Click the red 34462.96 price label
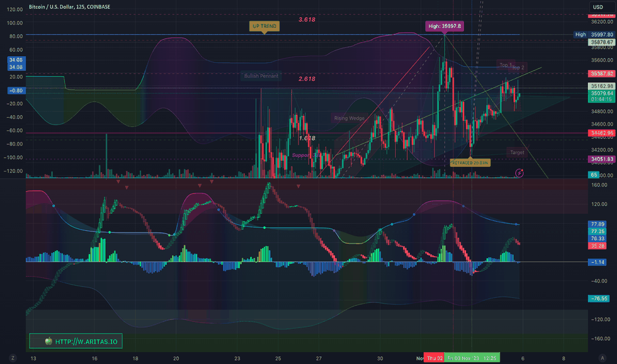 pos(602,133)
